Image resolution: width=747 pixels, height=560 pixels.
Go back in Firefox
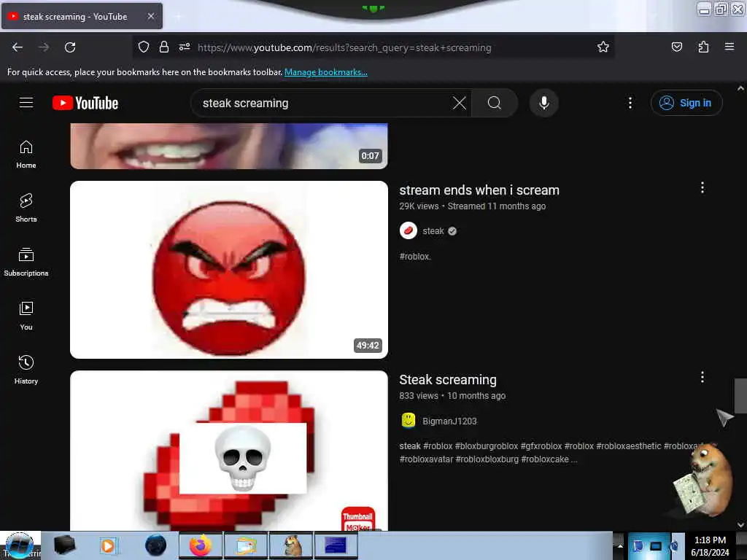pyautogui.click(x=18, y=47)
